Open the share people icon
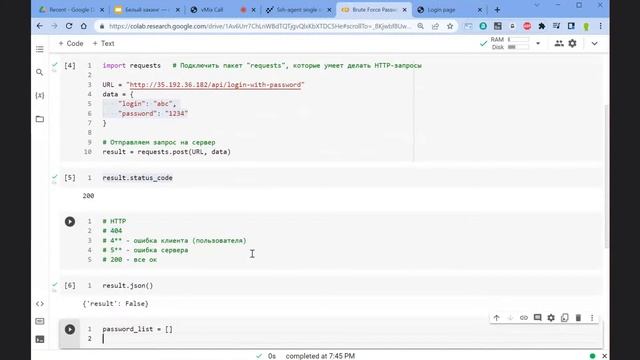This screenshot has width=640, height=360. click(559, 43)
